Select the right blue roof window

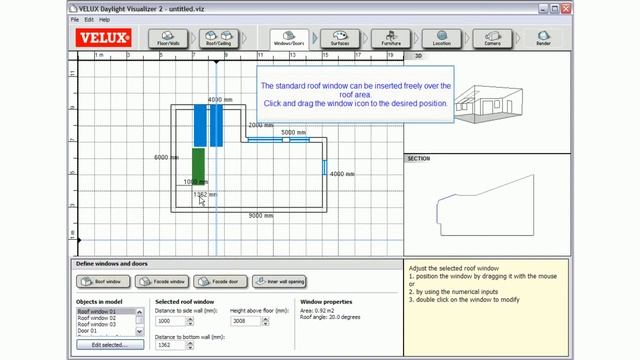click(x=216, y=125)
